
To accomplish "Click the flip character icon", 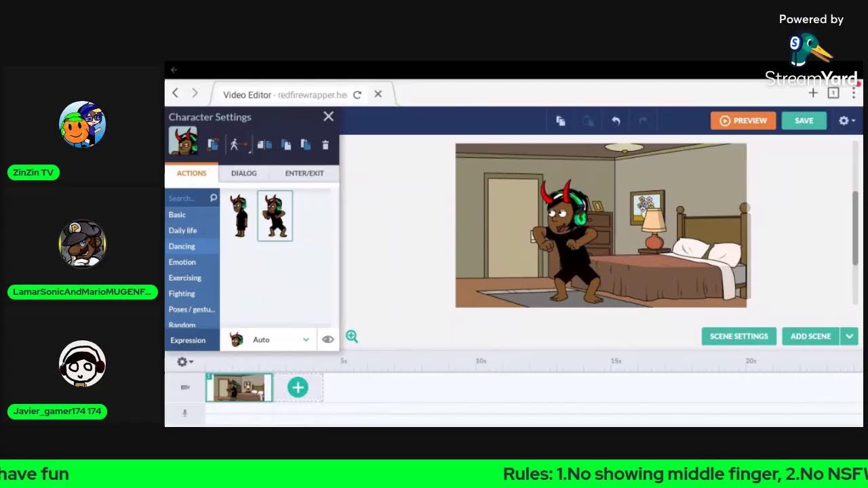I will click(264, 144).
